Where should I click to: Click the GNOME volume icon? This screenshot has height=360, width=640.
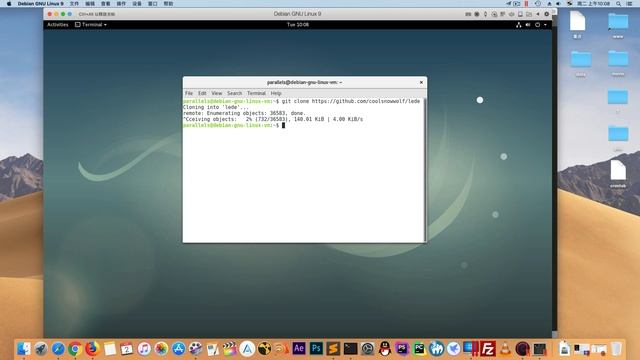(x=528, y=25)
